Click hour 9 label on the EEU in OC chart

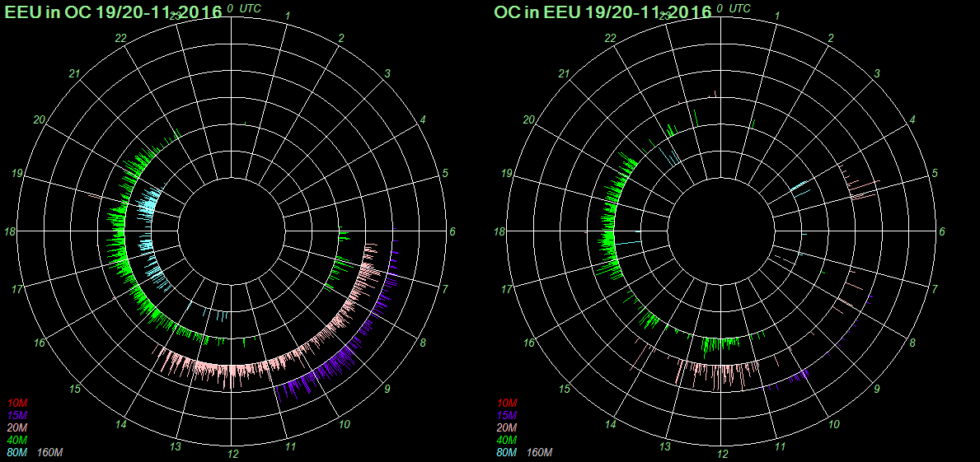click(x=387, y=389)
